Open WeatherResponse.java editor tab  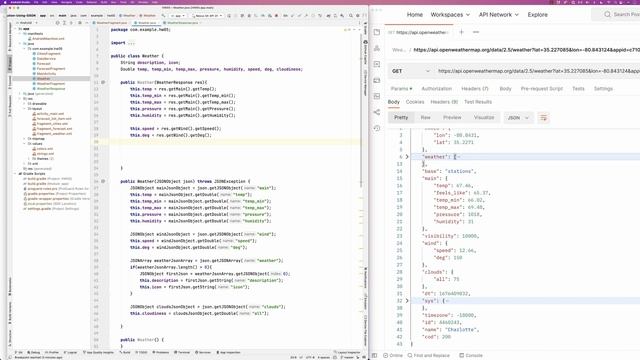click(x=181, y=23)
